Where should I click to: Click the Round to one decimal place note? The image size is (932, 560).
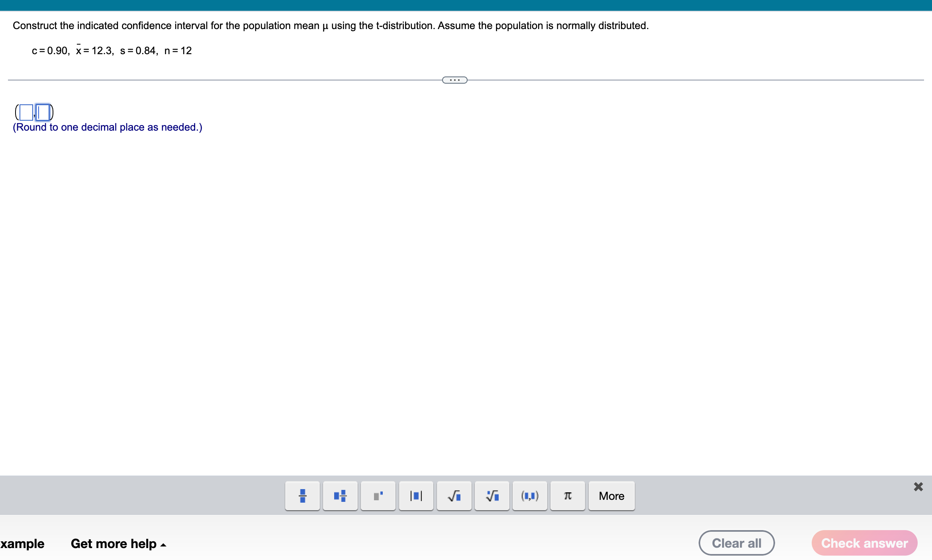[x=107, y=127]
